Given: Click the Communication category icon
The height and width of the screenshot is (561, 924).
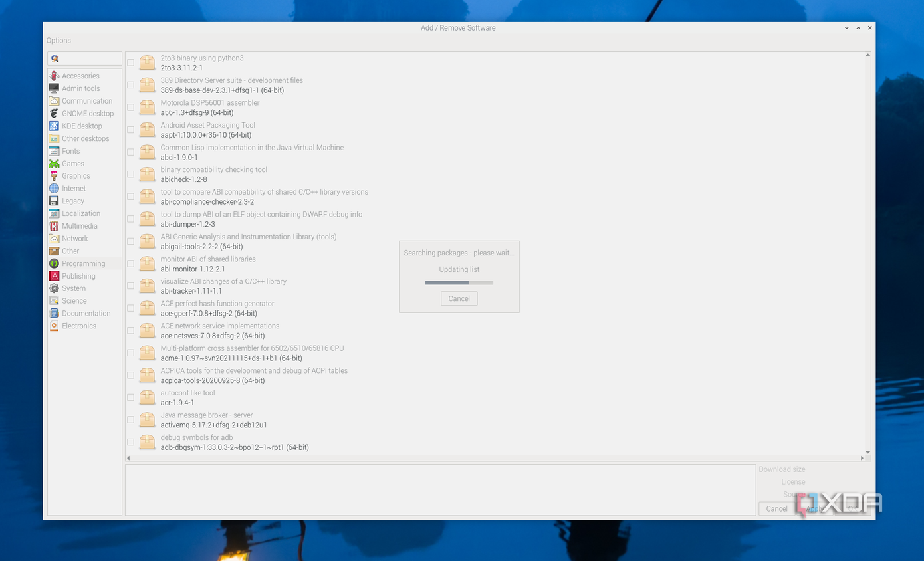Looking at the screenshot, I should [x=54, y=101].
